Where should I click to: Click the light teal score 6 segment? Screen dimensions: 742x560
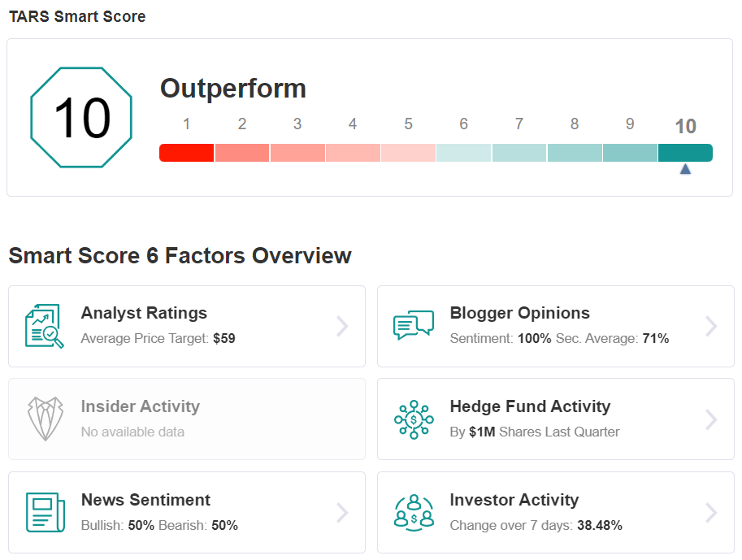464,153
